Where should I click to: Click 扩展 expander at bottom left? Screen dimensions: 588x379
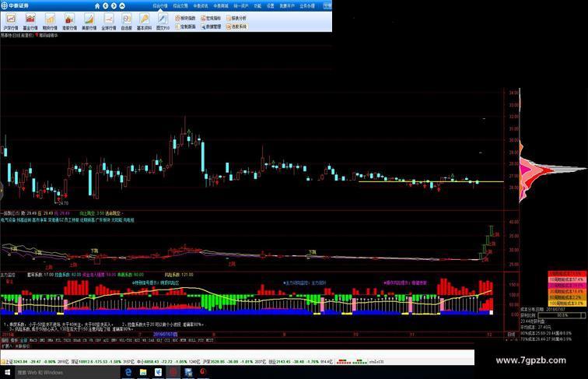6,346
